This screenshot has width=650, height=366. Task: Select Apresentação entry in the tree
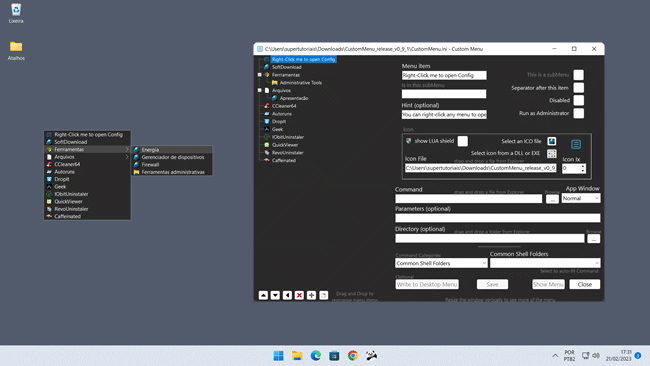pos(293,98)
